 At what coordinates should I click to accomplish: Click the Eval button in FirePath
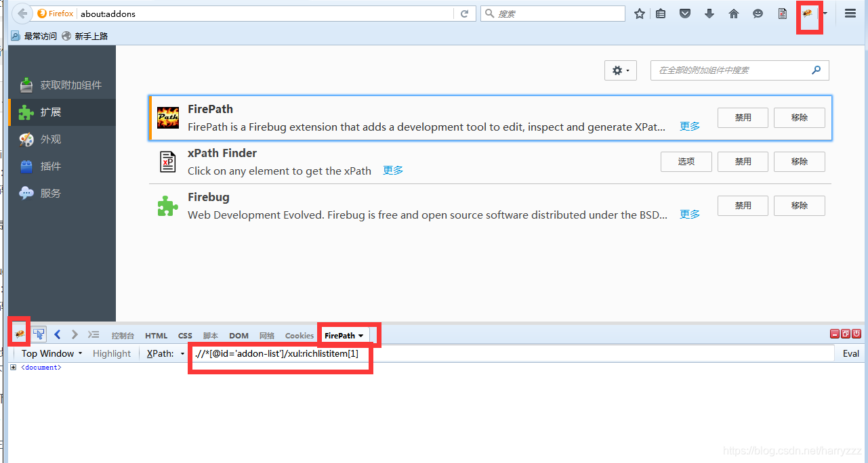(851, 353)
